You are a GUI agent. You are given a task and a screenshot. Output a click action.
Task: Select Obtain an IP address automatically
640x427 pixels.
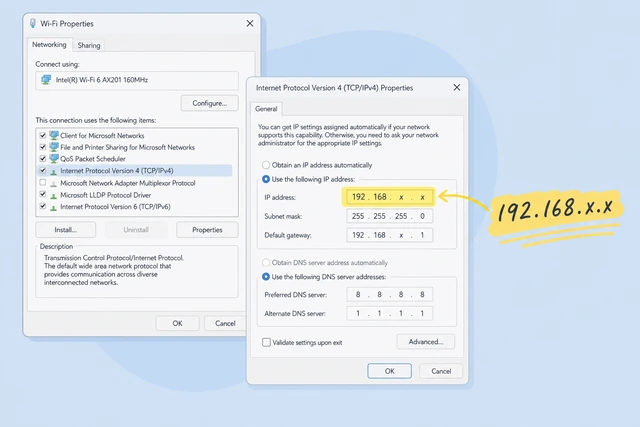[266, 165]
